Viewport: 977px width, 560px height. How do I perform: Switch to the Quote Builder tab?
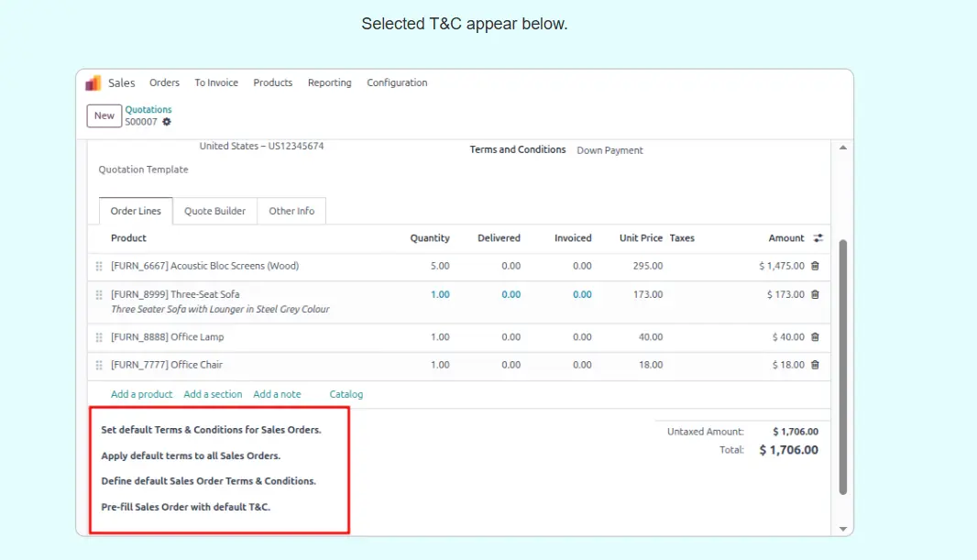click(214, 211)
